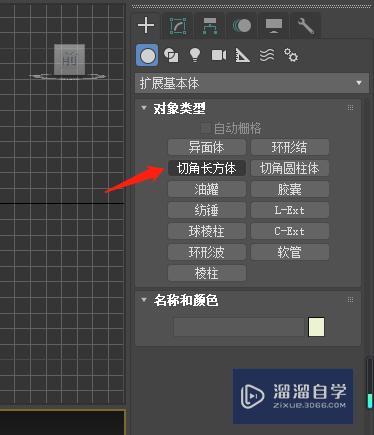374x435 pixels.
Task: Collapse the 名称和颜色 rollout
Action: [x=144, y=300]
